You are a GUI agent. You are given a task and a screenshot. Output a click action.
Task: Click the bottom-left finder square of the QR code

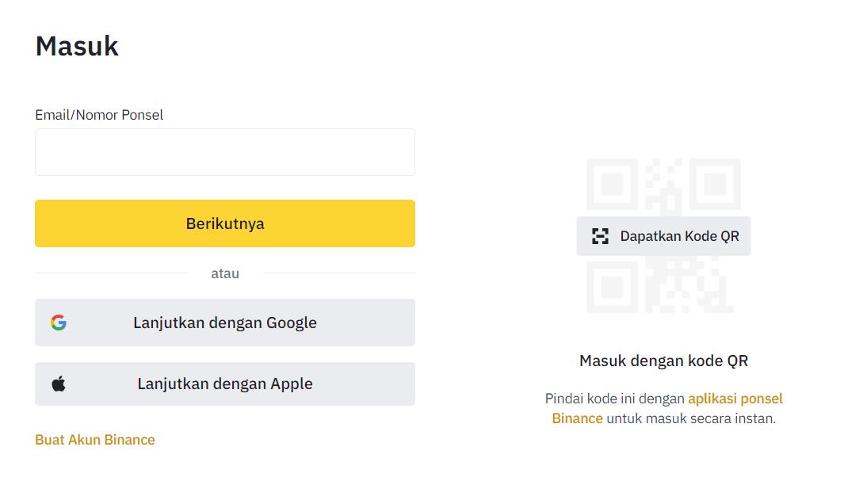pyautogui.click(x=612, y=287)
